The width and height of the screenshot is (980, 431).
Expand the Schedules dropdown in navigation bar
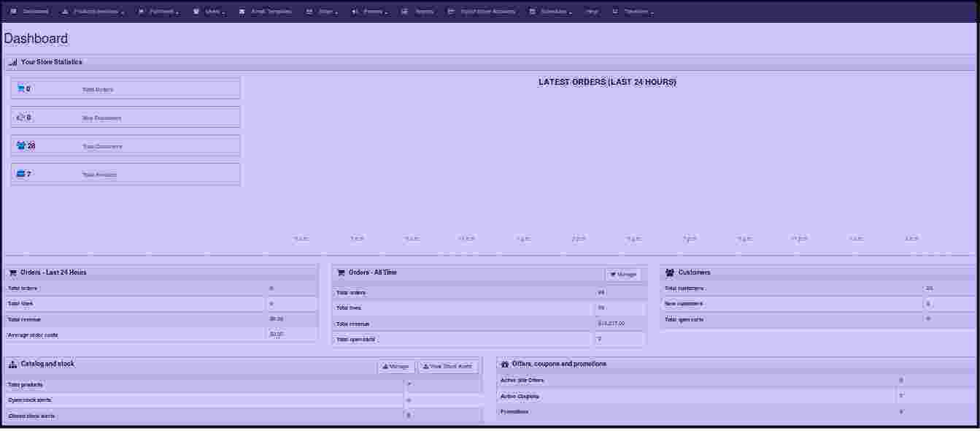tap(551, 12)
